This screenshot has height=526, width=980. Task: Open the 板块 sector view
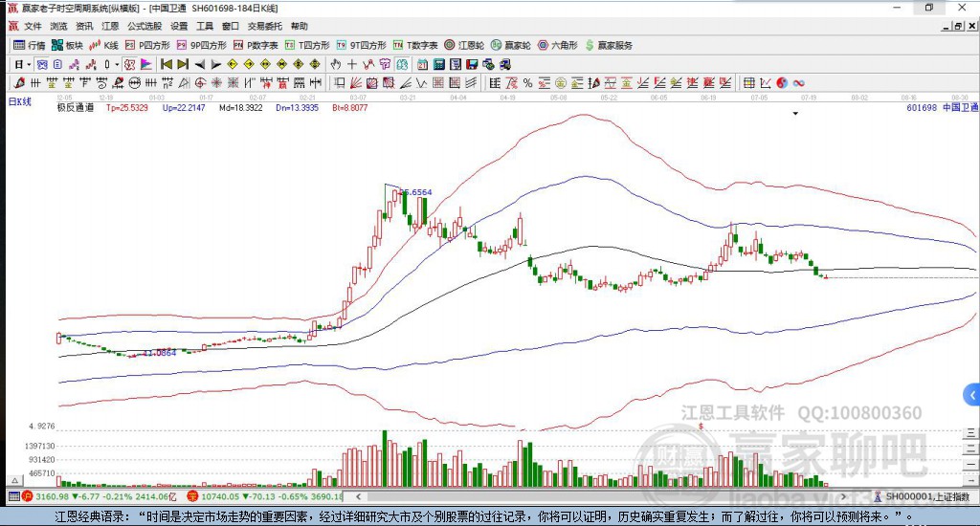[68, 45]
